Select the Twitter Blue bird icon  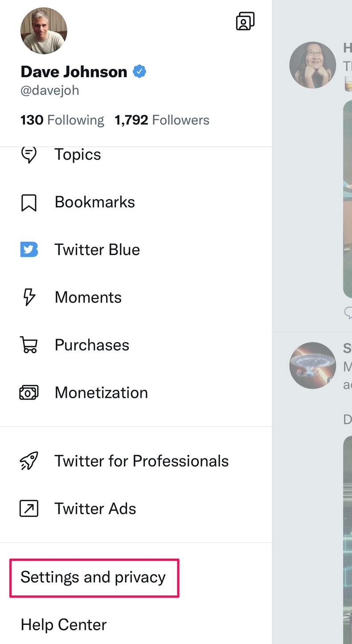[x=29, y=250]
